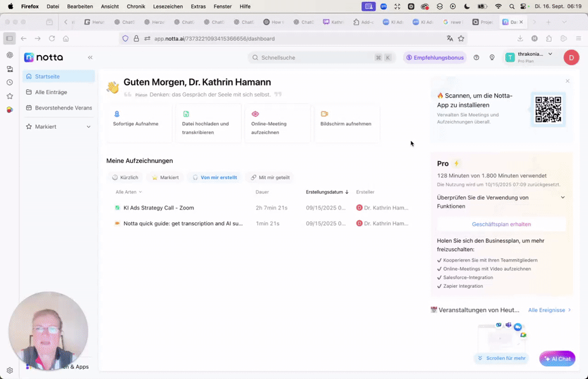Open Bildschirm aufnehmen card

[x=347, y=123]
